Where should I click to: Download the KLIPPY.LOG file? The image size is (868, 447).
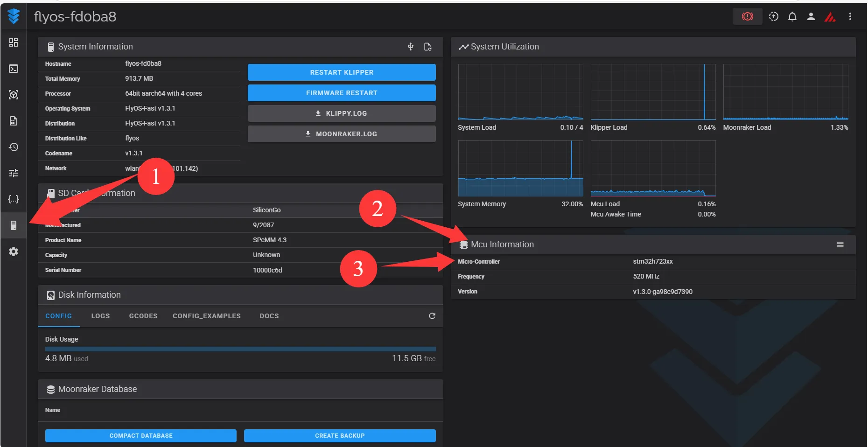tap(342, 113)
